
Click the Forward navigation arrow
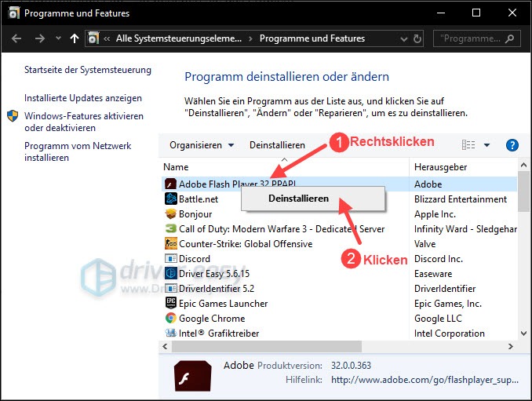[x=40, y=38]
